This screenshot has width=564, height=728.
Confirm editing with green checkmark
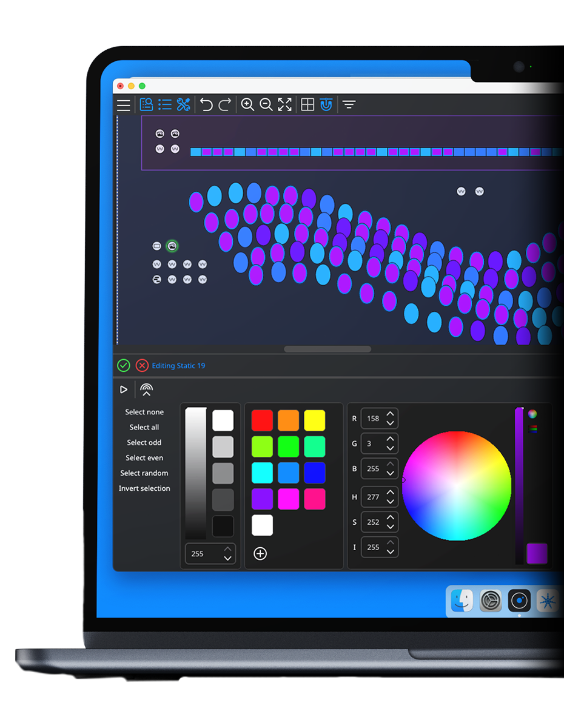124,366
